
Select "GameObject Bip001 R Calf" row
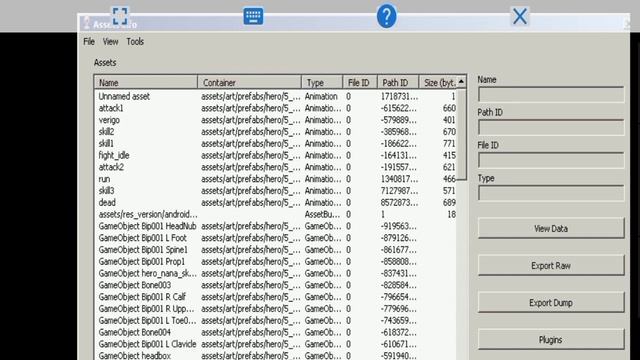[x=276, y=297]
